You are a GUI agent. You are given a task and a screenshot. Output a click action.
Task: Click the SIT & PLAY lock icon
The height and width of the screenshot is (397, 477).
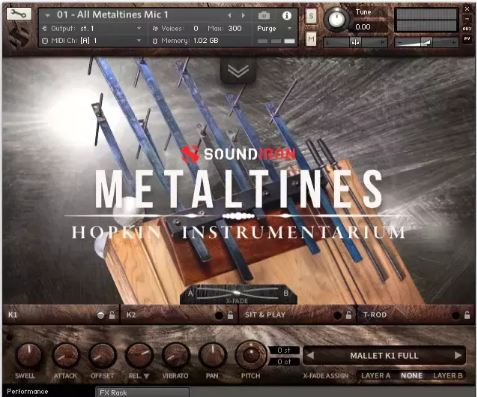click(348, 315)
